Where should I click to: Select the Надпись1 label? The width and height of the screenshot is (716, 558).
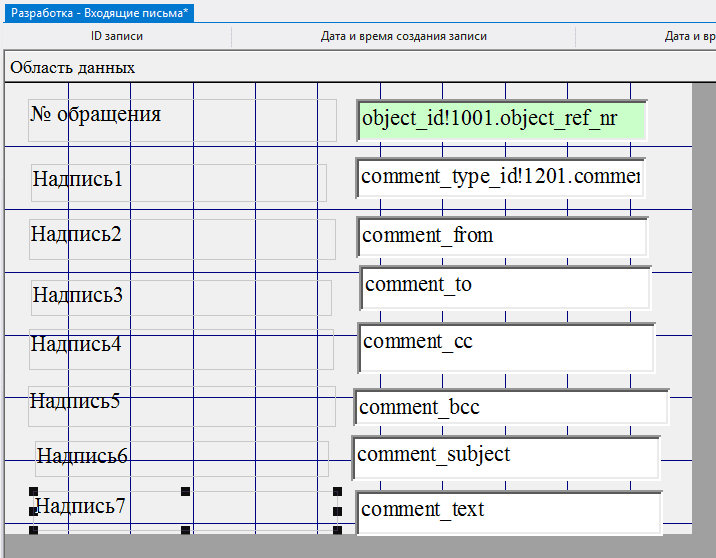click(x=78, y=180)
